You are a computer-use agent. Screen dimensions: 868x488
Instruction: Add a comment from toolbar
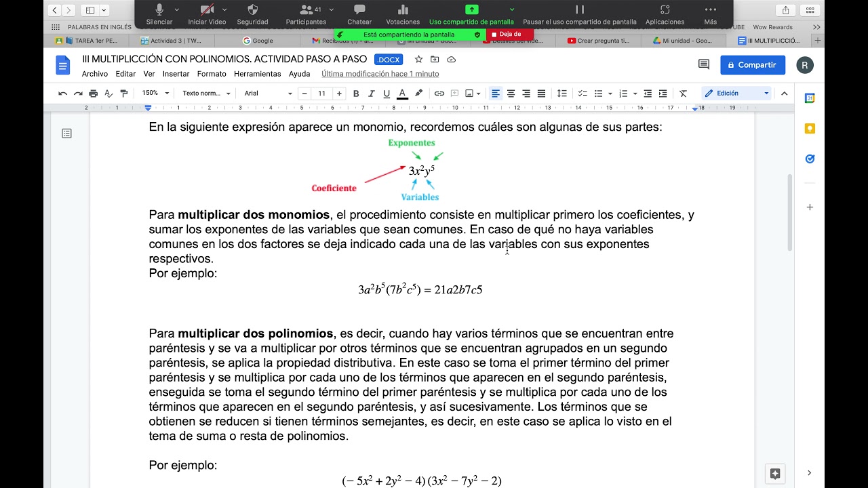(454, 94)
